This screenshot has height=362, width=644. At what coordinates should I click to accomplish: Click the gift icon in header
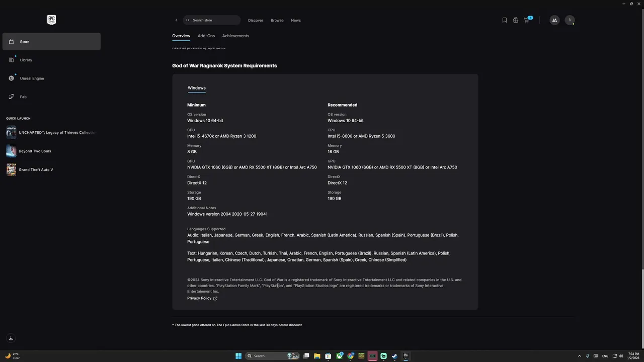(516, 20)
